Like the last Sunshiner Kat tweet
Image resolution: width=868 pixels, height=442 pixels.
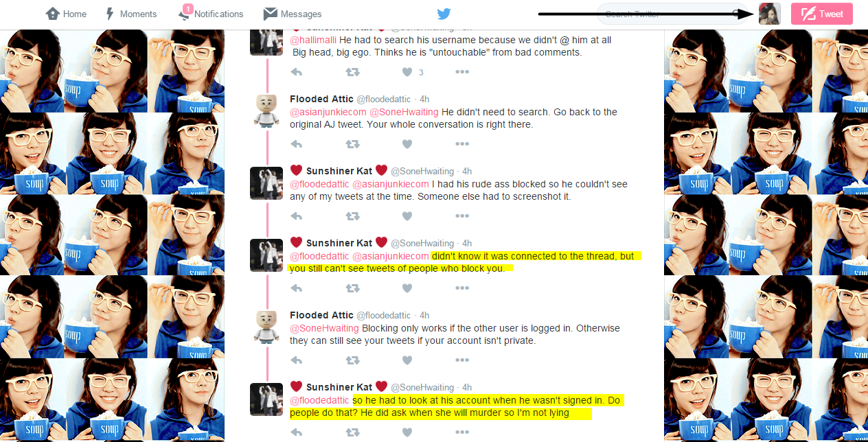[407, 432]
